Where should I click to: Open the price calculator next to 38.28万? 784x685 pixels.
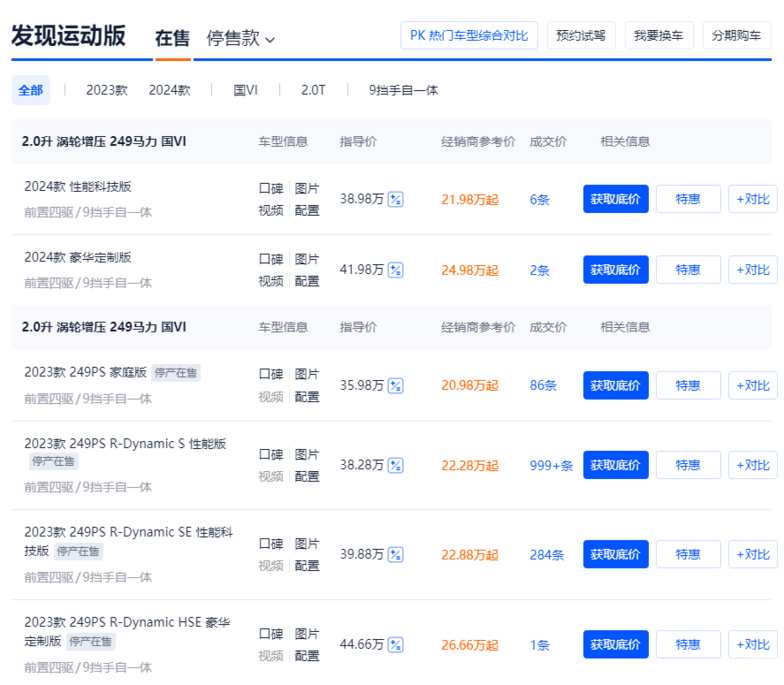[x=396, y=465]
